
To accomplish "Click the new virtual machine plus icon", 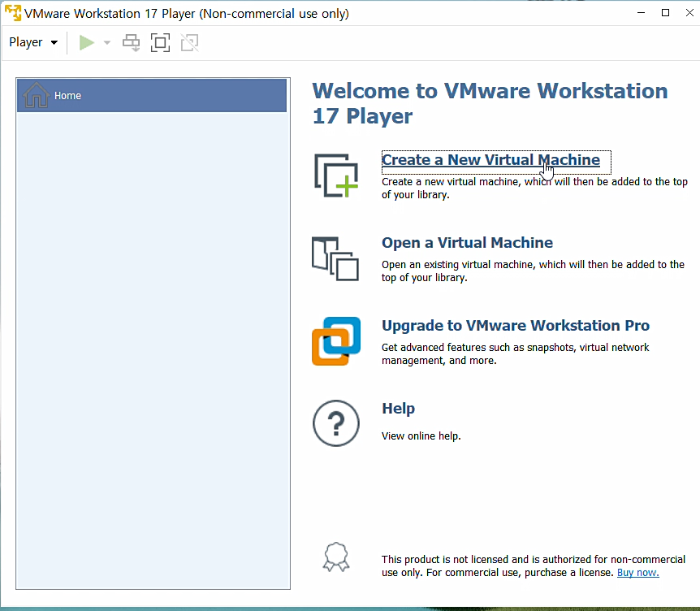I will pyautogui.click(x=336, y=175).
